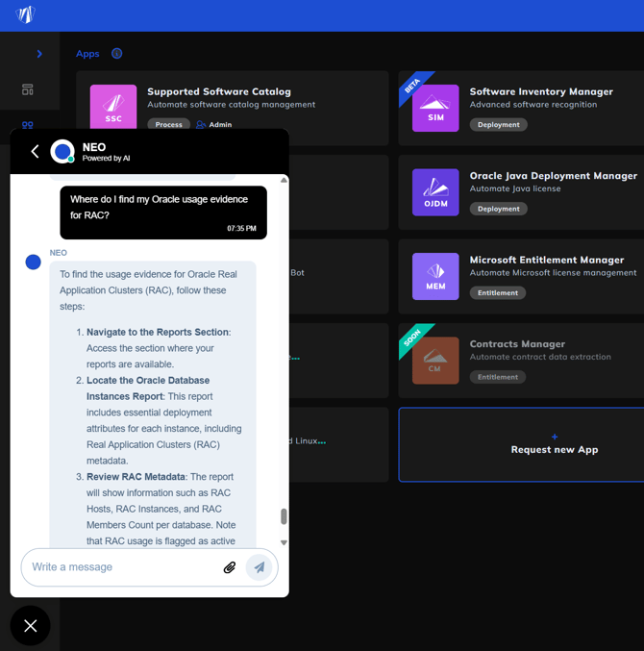Screen dimensions: 644x651
Task: Open the SSC app tile icon
Action: [x=113, y=107]
